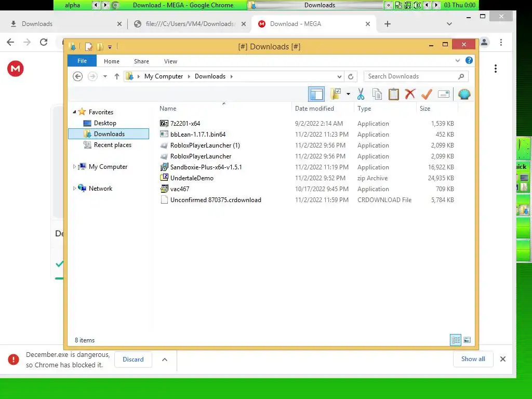Go back in Explorer navigation
Screen dimensions: 532x399
tap(78, 76)
